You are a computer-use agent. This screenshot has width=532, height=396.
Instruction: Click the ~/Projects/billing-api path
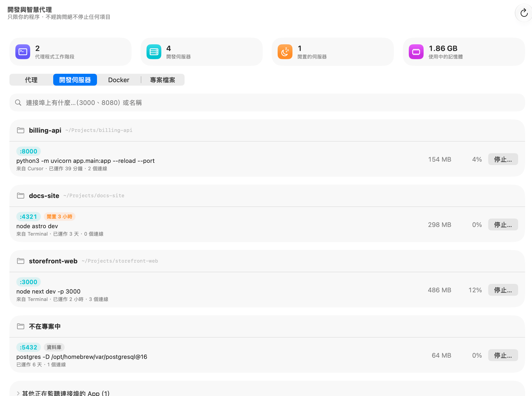point(99,130)
